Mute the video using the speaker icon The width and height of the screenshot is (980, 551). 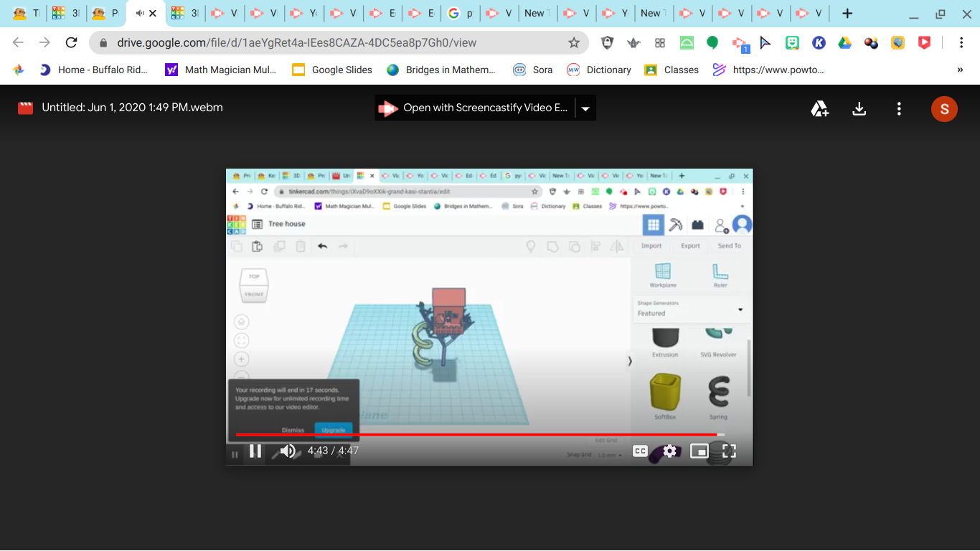288,451
